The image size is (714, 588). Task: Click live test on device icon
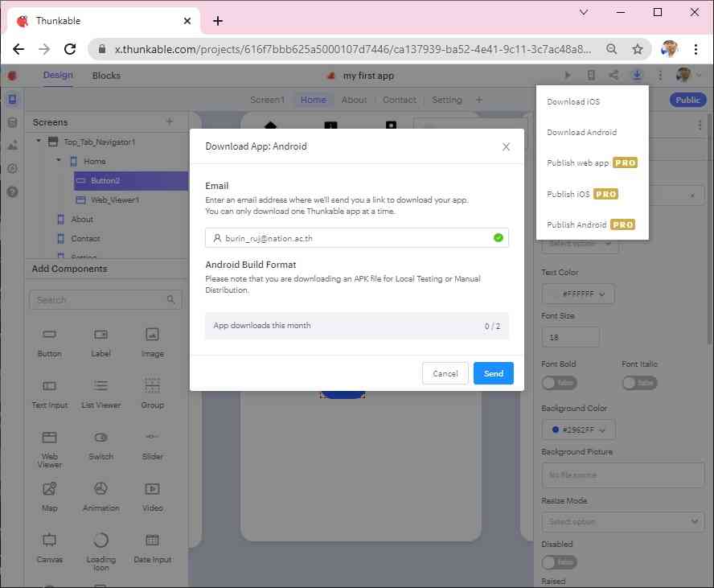[x=591, y=75]
